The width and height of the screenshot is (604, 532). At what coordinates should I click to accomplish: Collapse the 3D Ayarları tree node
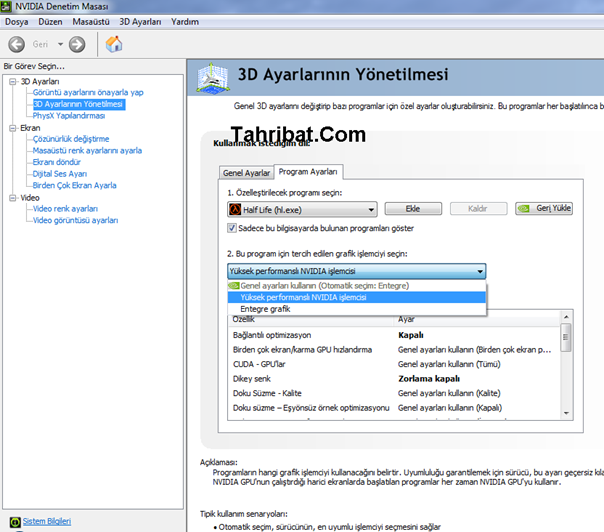tap(11, 81)
